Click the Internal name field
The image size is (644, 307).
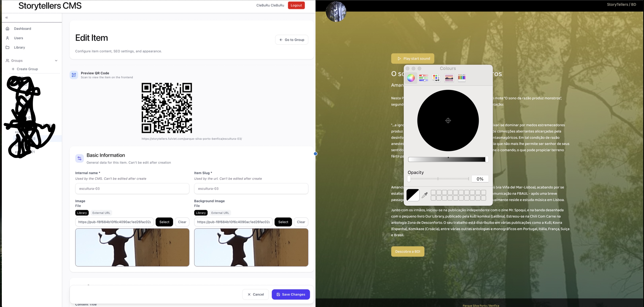tap(132, 189)
